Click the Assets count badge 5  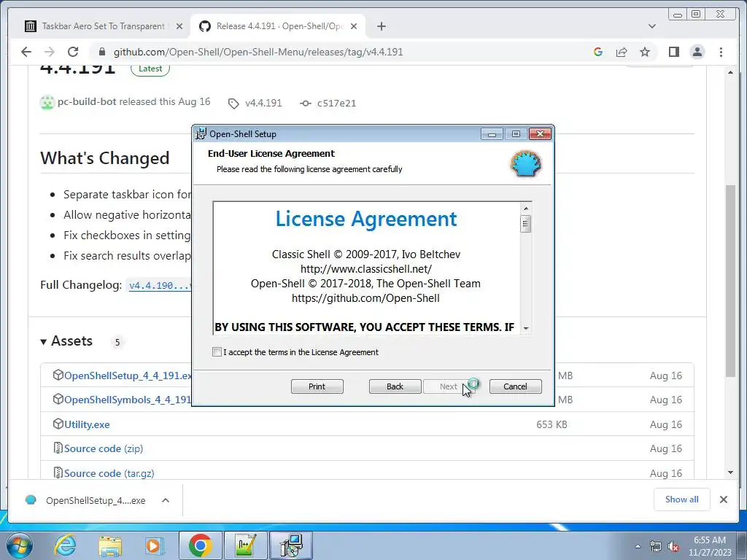click(117, 342)
